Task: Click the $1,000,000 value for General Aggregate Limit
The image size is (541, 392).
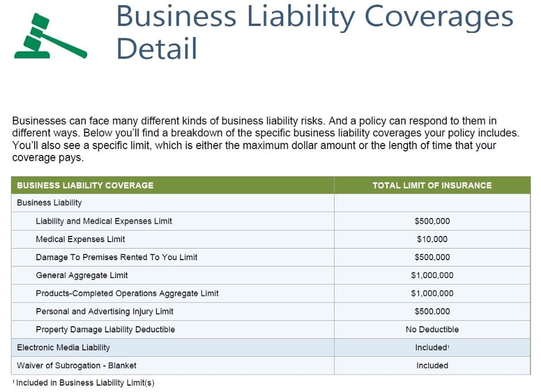Action: coord(432,275)
